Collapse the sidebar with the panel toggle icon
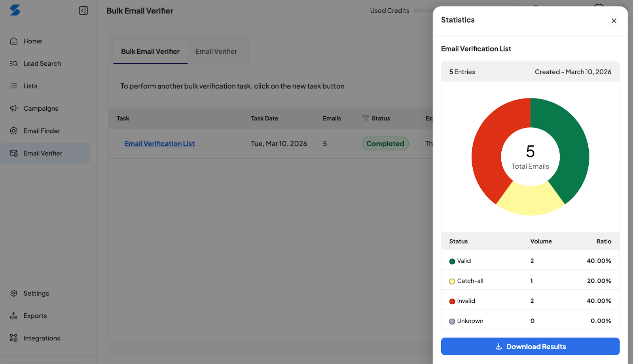Image resolution: width=633 pixels, height=364 pixels. [x=83, y=11]
